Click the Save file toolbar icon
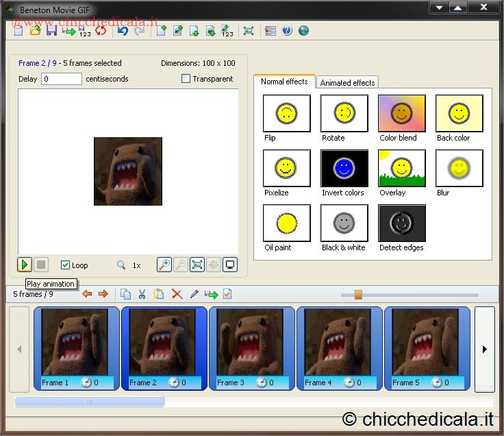Image resolution: width=504 pixels, height=436 pixels. [x=51, y=31]
